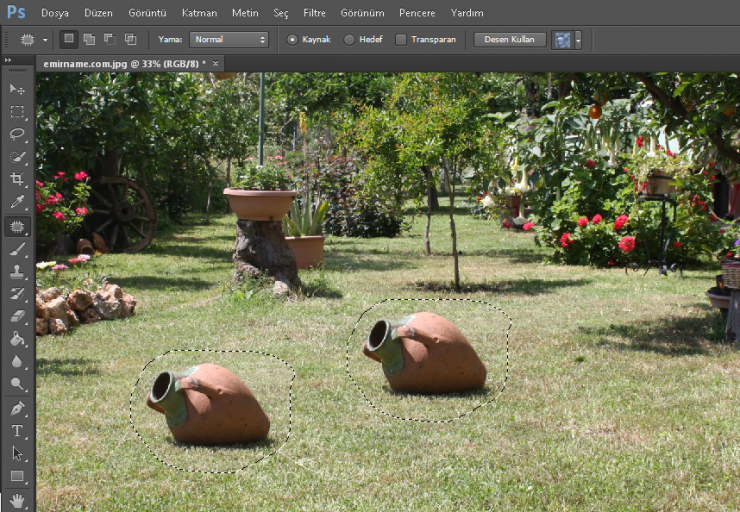The image size is (740, 512).
Task: Select the Brush tool
Action: pyautogui.click(x=17, y=249)
